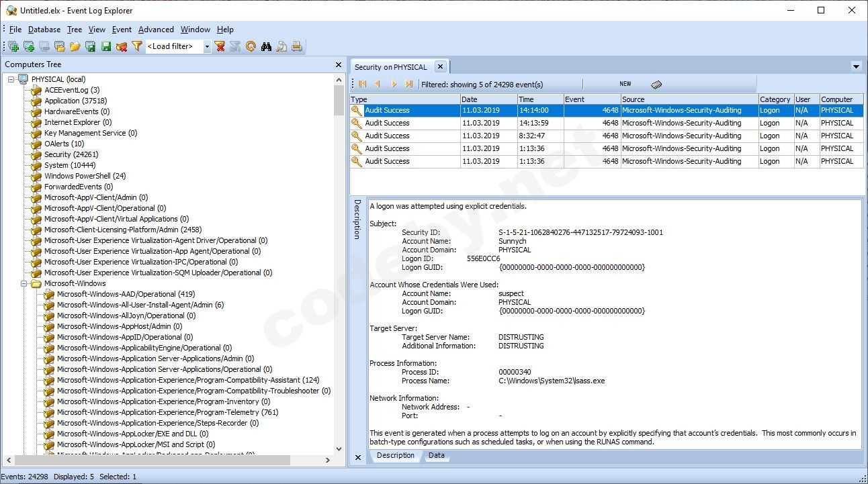Jump to the first event navigation arrow
868x484 pixels.
tap(363, 84)
